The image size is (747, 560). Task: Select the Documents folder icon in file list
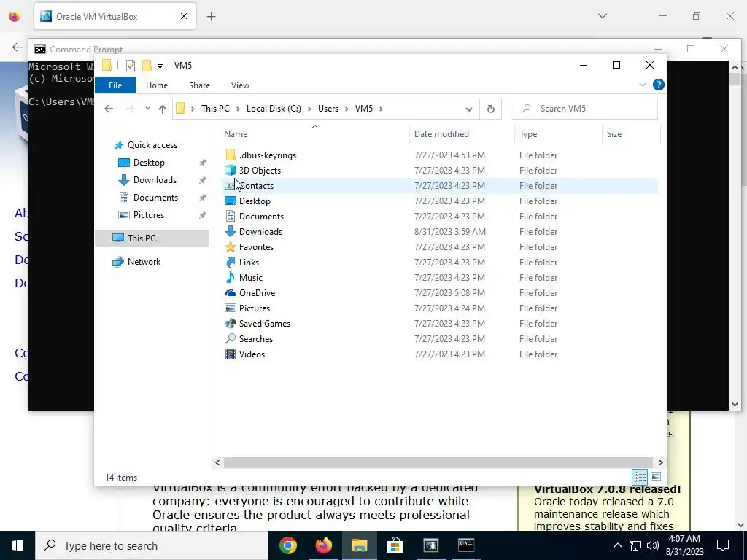tap(231, 216)
